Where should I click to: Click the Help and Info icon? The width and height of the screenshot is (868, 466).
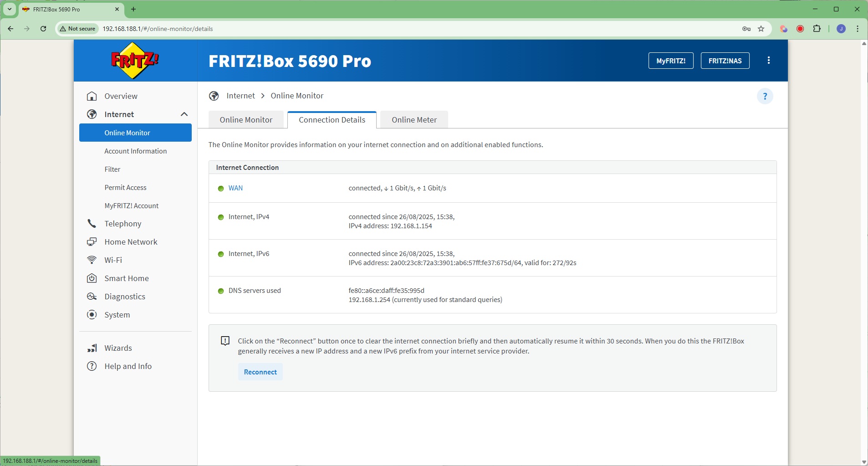pos(92,366)
